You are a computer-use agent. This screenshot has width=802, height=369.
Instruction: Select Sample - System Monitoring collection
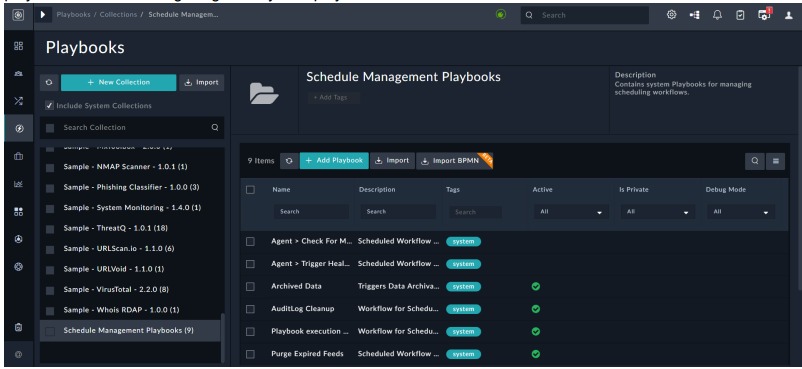click(x=132, y=208)
